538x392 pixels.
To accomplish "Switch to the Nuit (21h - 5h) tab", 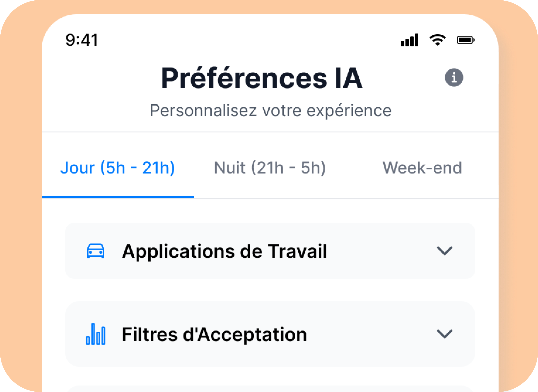I will click(x=270, y=168).
